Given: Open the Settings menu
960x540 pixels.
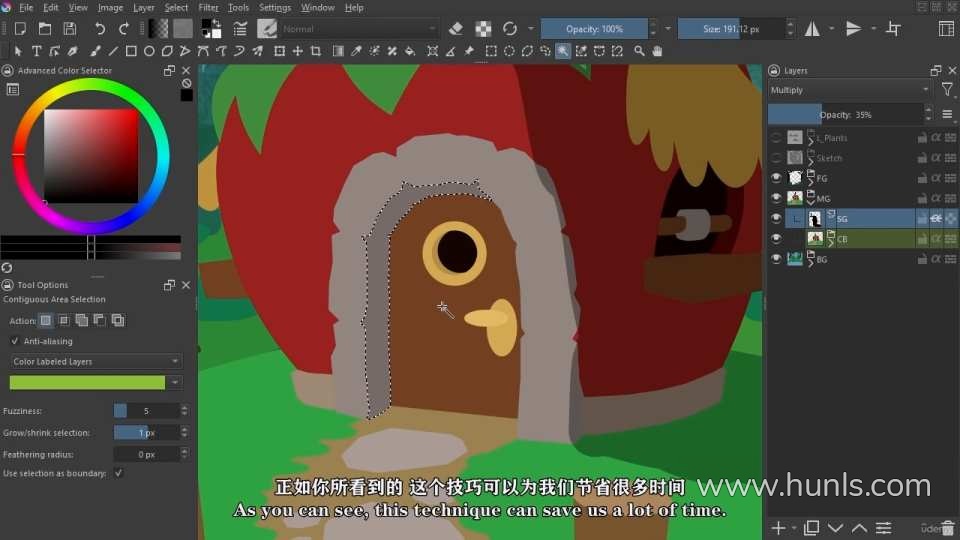Looking at the screenshot, I should (x=275, y=7).
